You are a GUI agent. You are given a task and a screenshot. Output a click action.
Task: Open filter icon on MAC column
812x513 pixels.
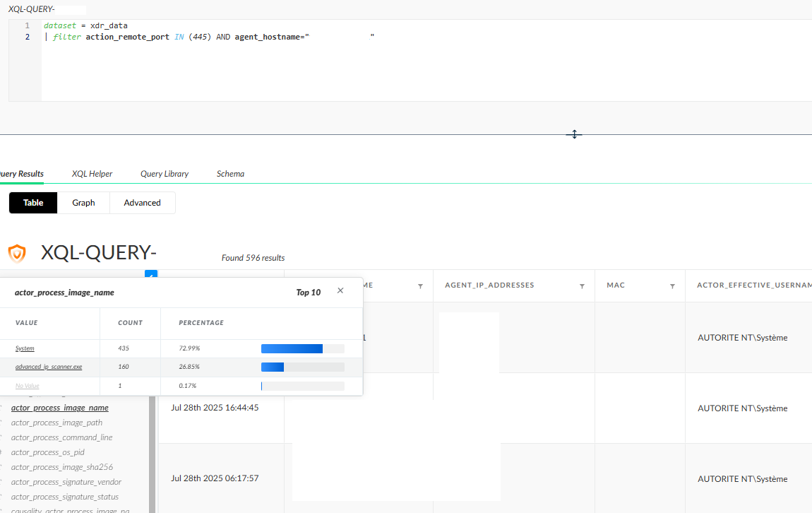pos(672,286)
